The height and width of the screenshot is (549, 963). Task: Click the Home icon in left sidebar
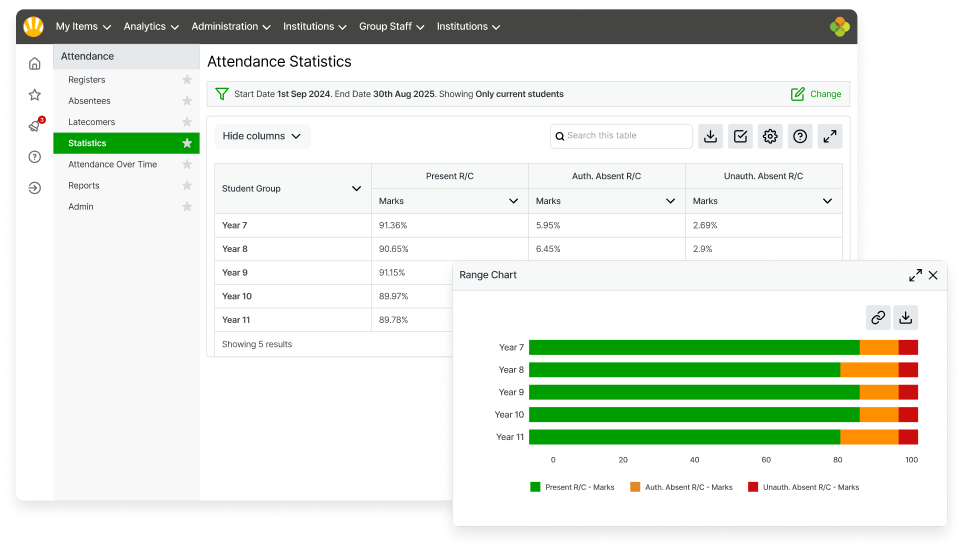tap(35, 64)
